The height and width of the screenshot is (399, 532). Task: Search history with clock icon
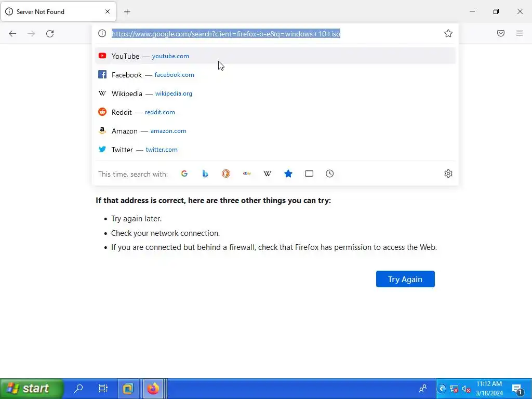(329, 174)
